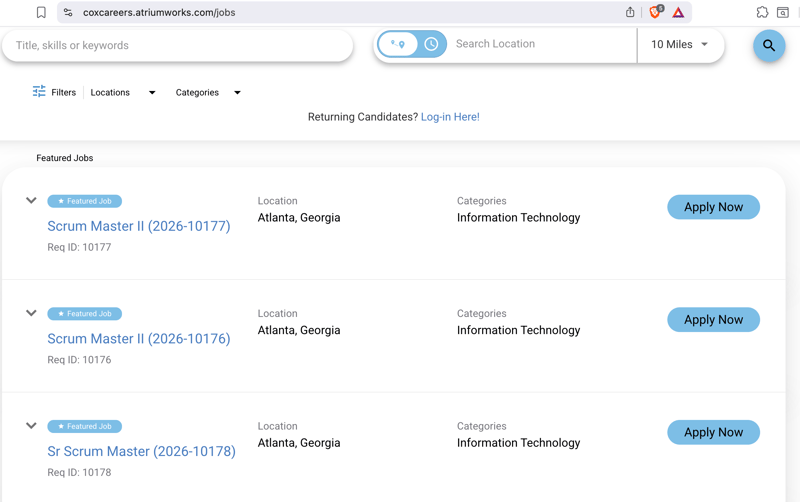
Task: Click the Log-in Here! link
Action: pos(450,117)
